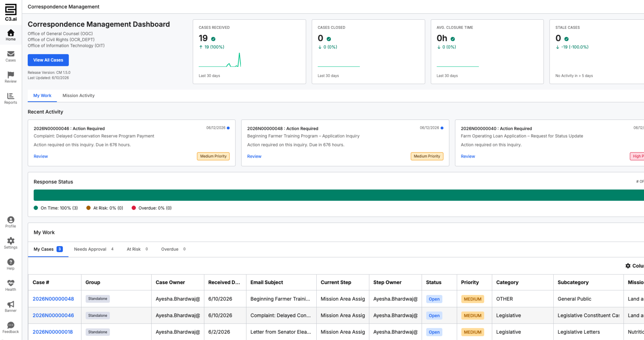
Task: Select the Overdue tab
Action: [x=173, y=249]
